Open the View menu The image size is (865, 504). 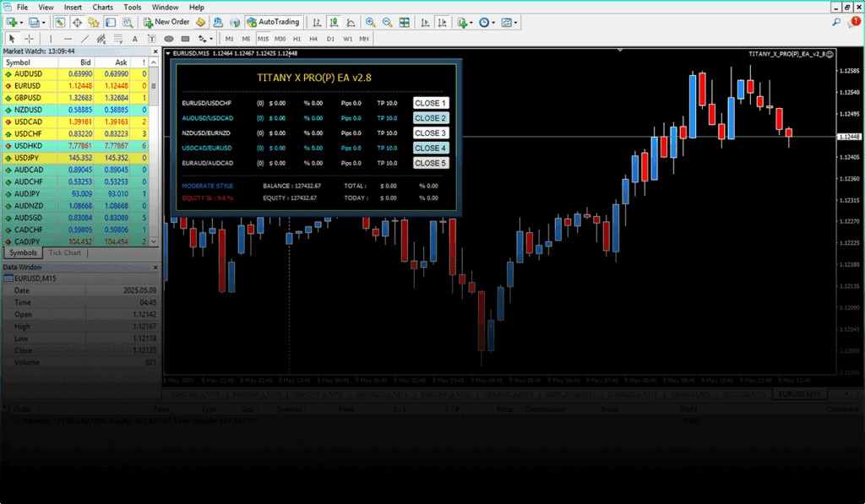coord(46,7)
